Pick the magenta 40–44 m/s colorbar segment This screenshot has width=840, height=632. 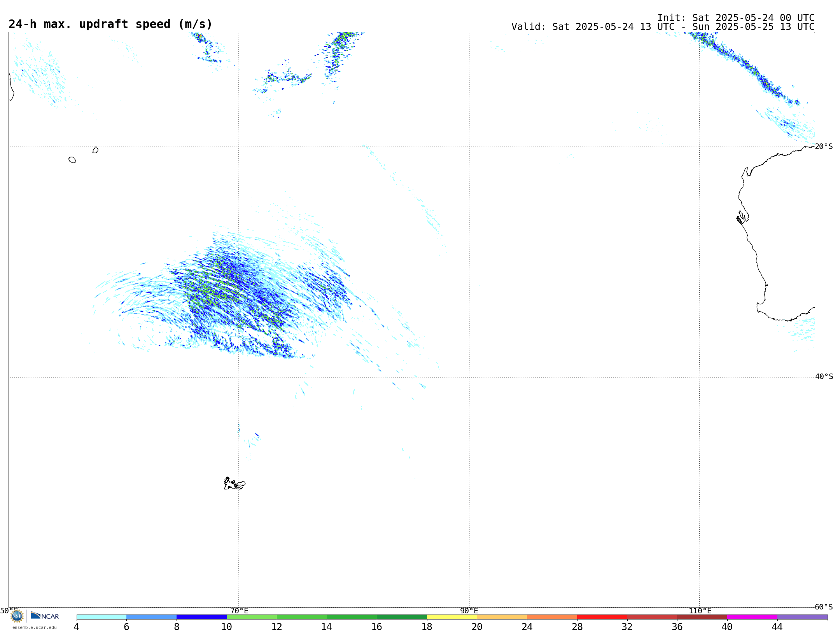[x=752, y=617]
